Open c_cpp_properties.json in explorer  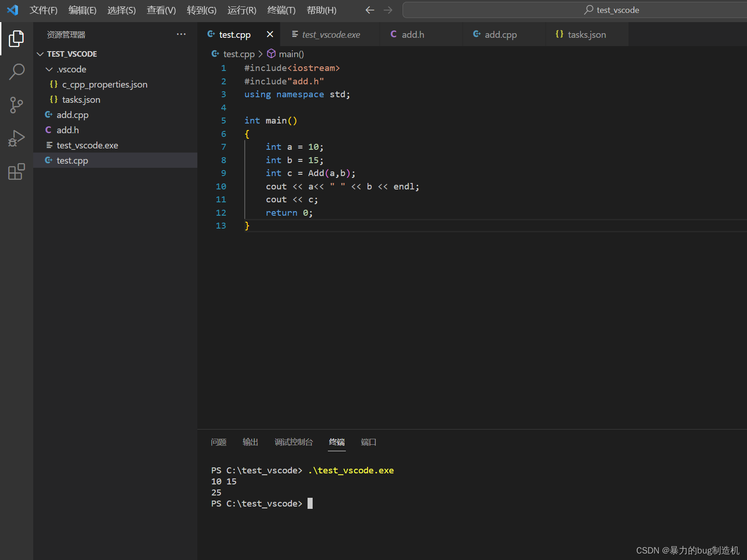tap(115, 84)
